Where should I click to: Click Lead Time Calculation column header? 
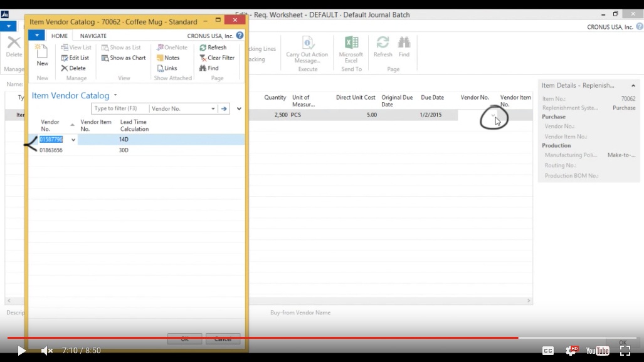(134, 125)
